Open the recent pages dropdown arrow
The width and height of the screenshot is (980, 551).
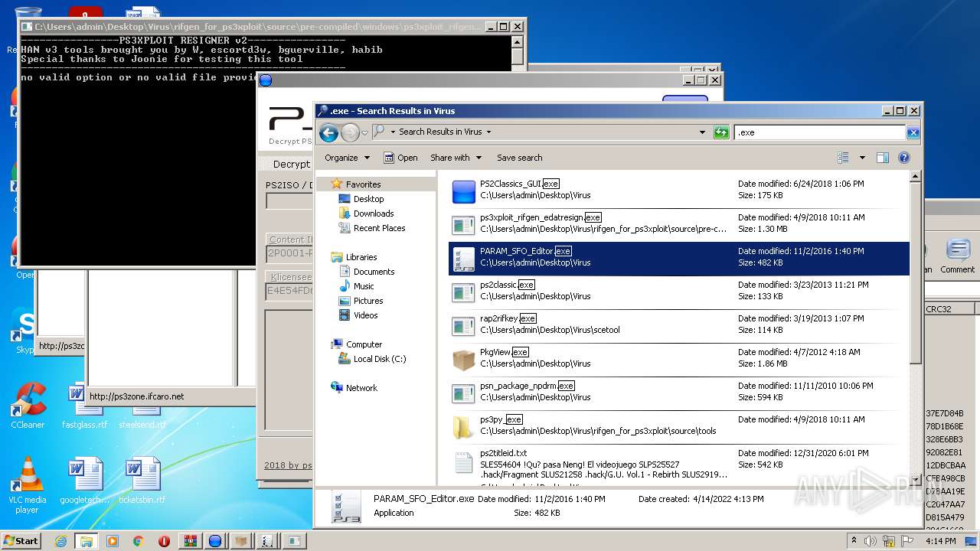click(x=366, y=132)
